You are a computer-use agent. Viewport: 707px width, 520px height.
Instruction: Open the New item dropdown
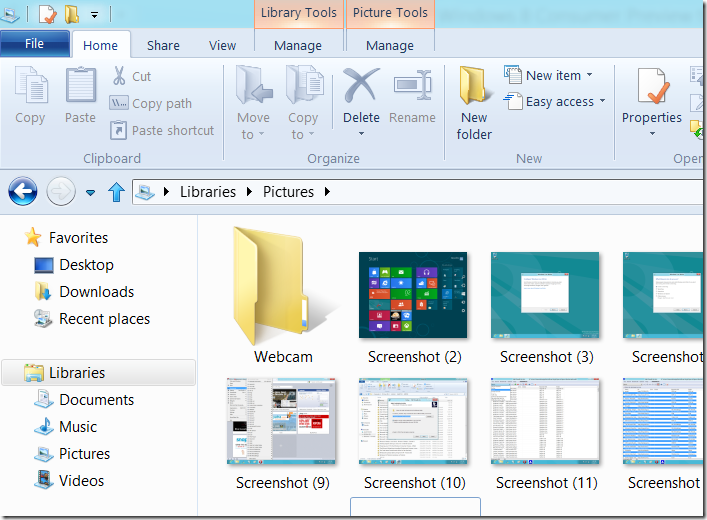click(589, 75)
